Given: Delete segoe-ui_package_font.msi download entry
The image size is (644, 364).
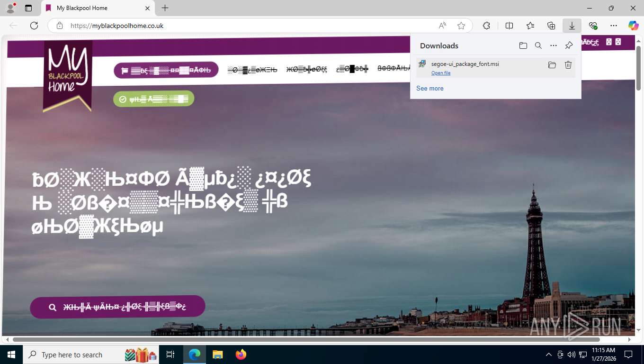Looking at the screenshot, I should coord(568,65).
